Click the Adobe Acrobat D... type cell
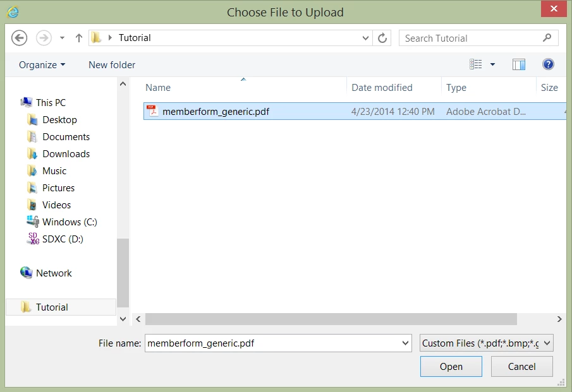Image resolution: width=572 pixels, height=392 pixels. pyautogui.click(x=486, y=112)
